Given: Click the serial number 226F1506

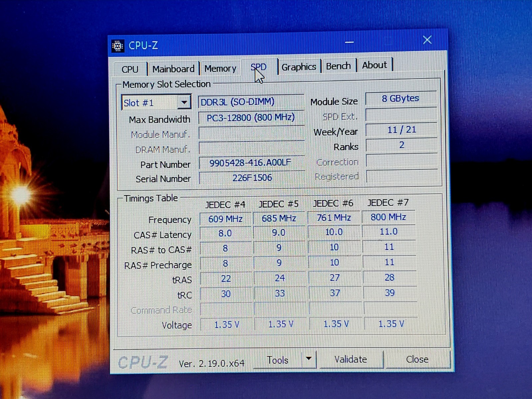Looking at the screenshot, I should click(252, 178).
